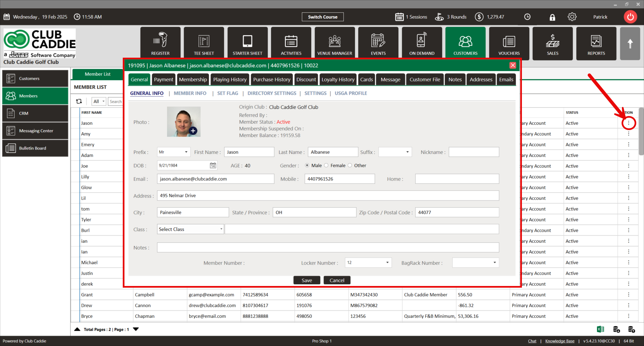The image size is (644, 346).
Task: Open the Reports module
Action: coord(596,44)
